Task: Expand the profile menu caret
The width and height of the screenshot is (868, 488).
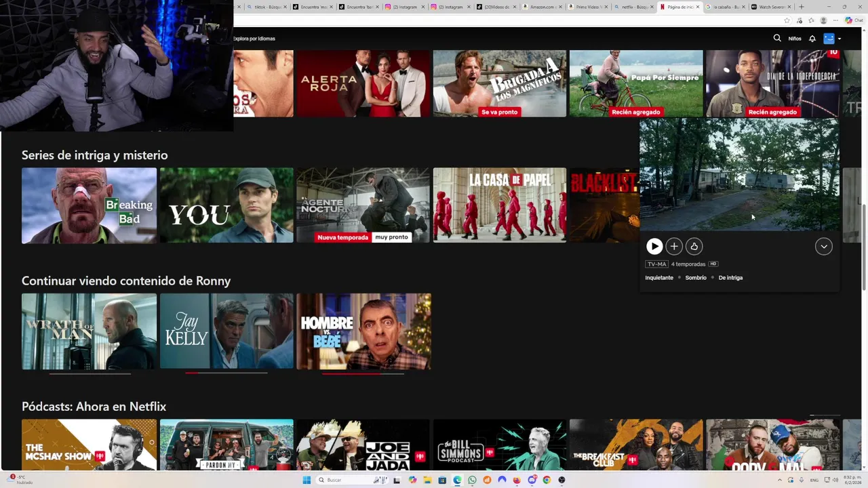Action: tap(840, 39)
